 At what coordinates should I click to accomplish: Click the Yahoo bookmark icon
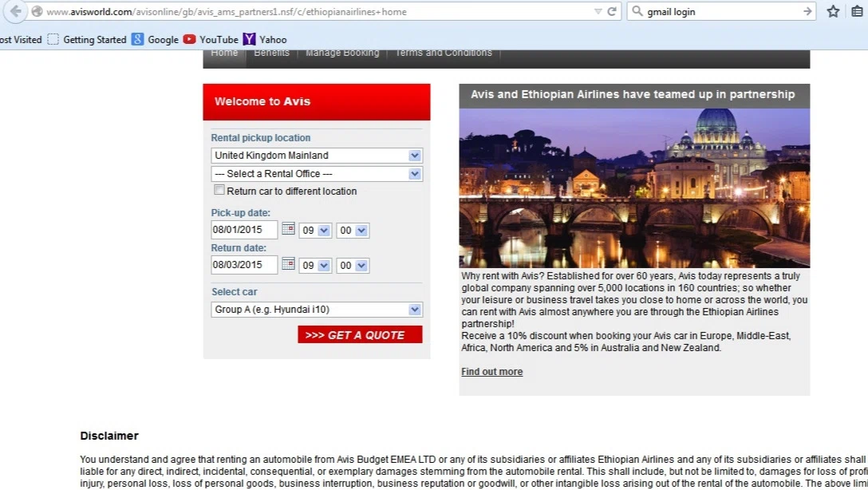(x=249, y=39)
